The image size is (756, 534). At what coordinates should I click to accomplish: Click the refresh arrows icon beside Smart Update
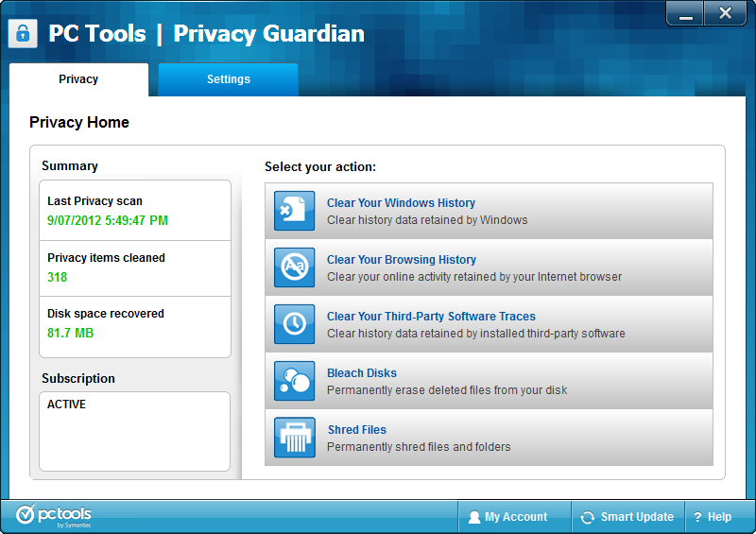pyautogui.click(x=588, y=517)
